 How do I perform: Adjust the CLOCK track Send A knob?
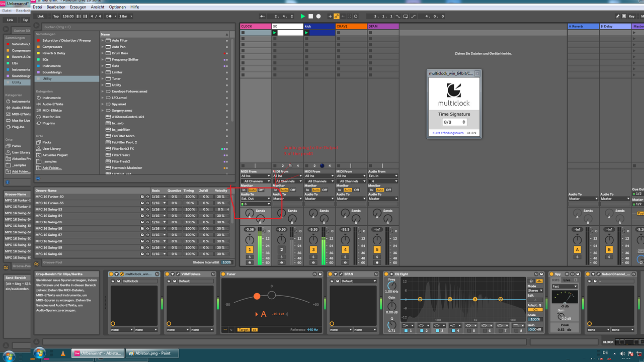(x=250, y=214)
